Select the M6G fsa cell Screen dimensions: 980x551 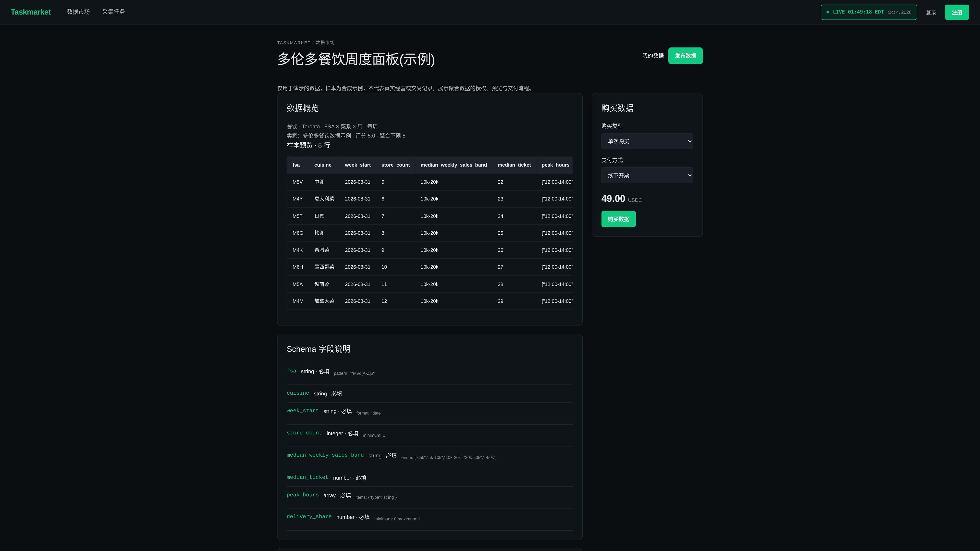click(x=298, y=233)
